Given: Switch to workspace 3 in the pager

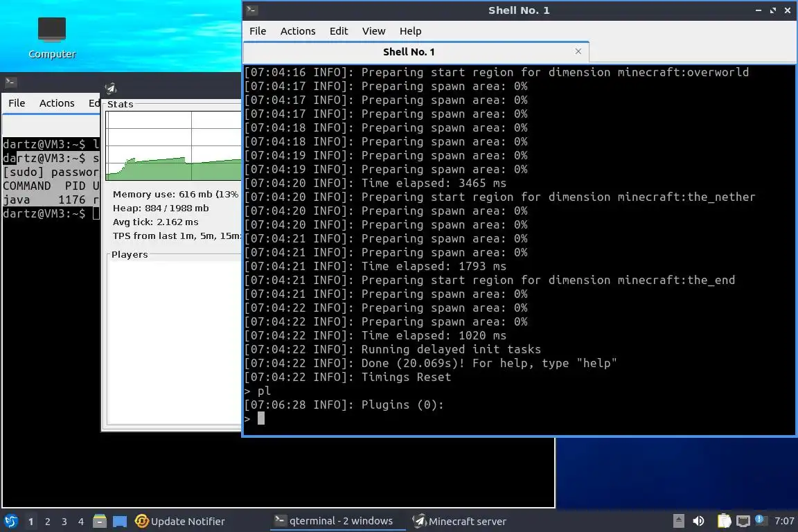Looking at the screenshot, I should [x=64, y=522].
